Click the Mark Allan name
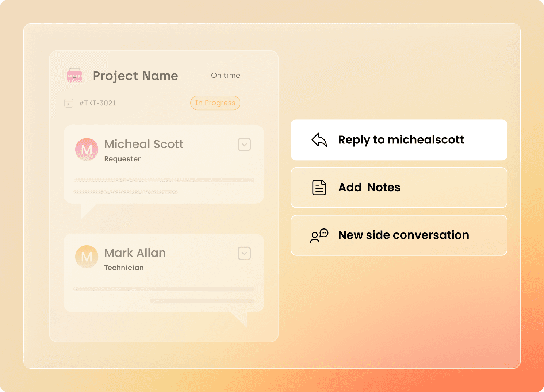The height and width of the screenshot is (392, 544). [x=135, y=253]
